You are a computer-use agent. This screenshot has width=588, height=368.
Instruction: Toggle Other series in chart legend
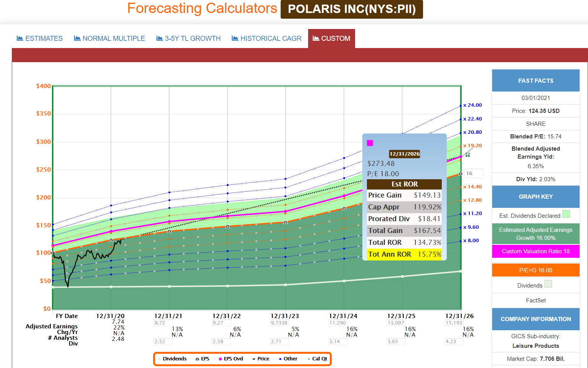point(288,359)
